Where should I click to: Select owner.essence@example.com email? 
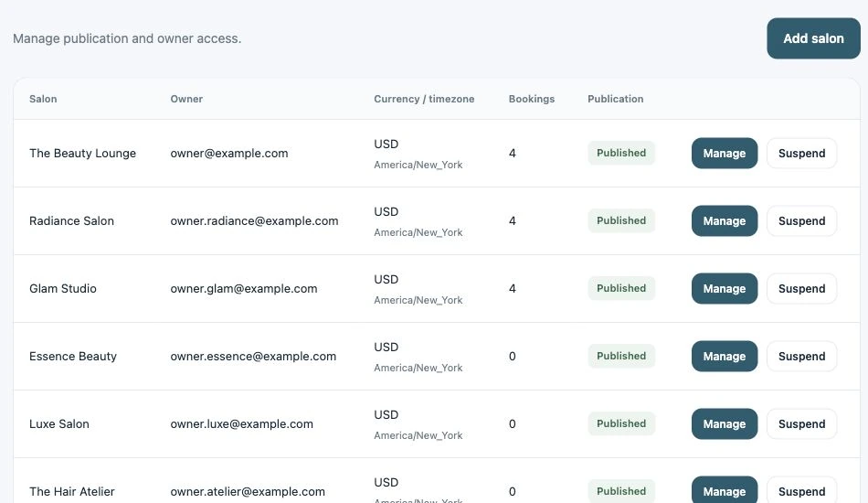253,356
